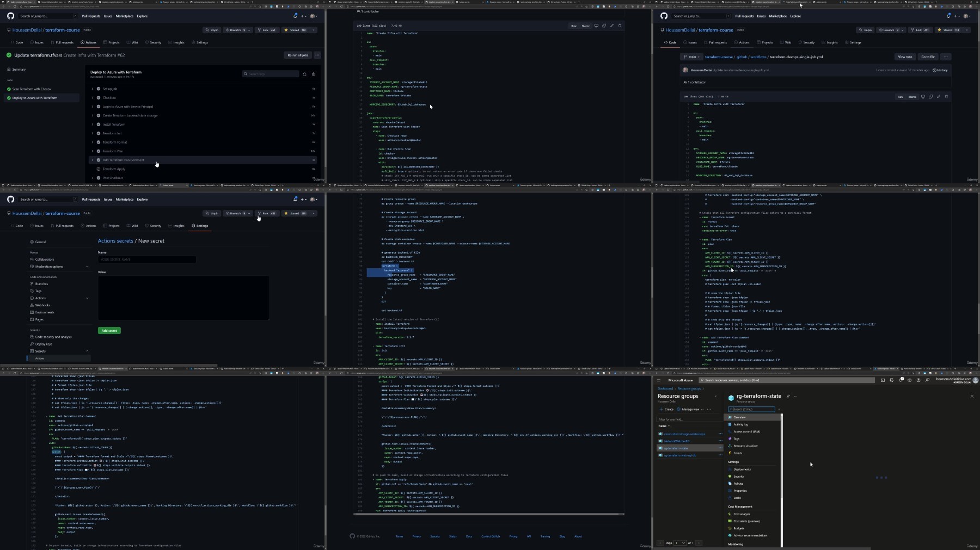Open Insights tab on workflow run page

[176, 42]
